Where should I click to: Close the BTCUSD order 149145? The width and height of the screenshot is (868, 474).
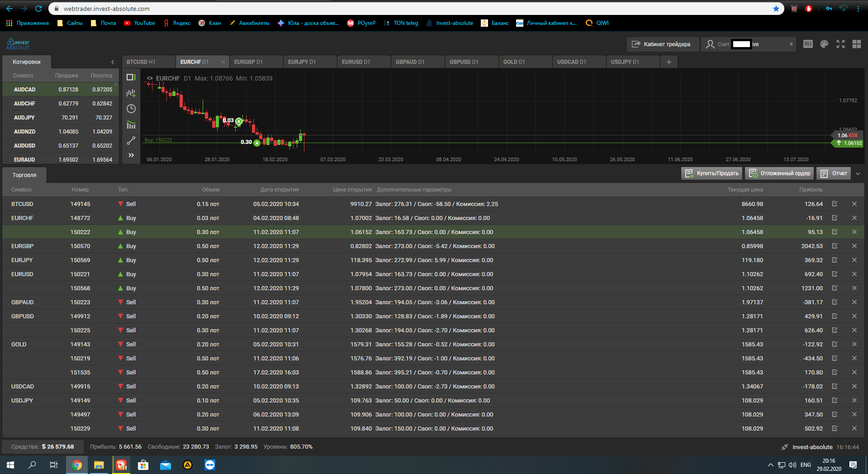pyautogui.click(x=854, y=204)
